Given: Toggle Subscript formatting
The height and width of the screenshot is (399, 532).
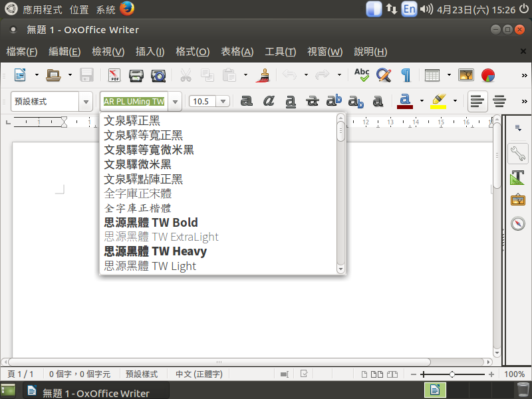Looking at the screenshot, I should (356, 102).
